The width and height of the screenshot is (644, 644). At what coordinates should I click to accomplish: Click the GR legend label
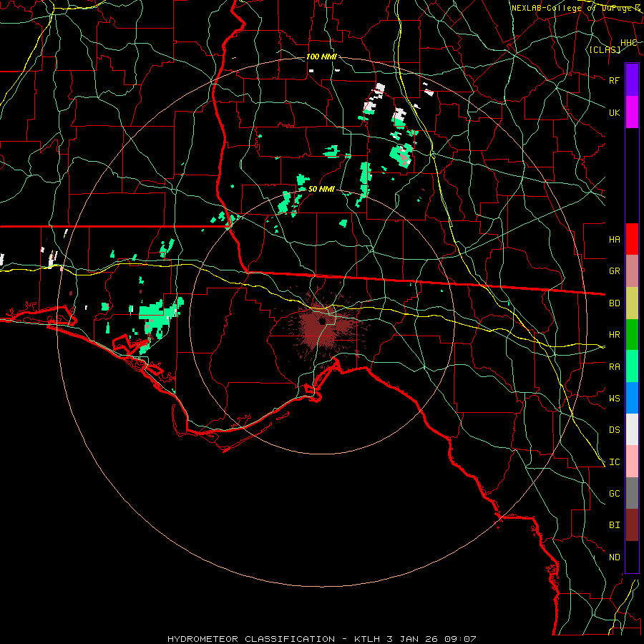[614, 271]
